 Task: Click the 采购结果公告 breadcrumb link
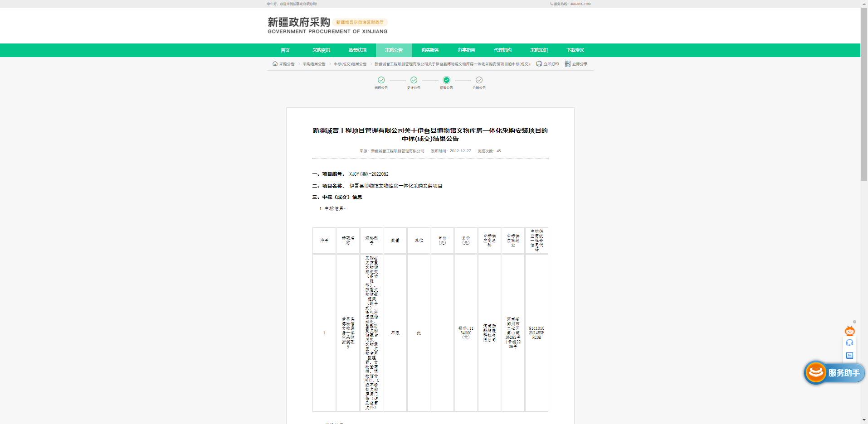[x=314, y=64]
